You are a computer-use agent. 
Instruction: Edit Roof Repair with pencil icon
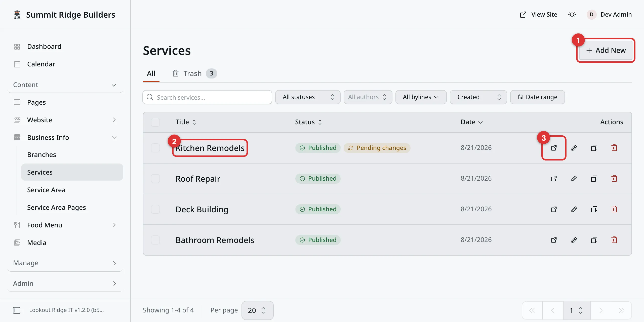(574, 179)
